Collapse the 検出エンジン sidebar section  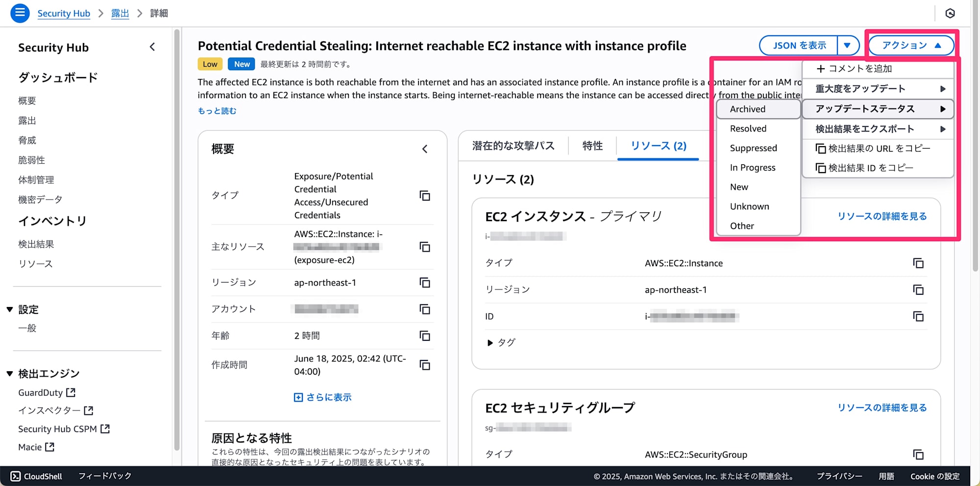[x=10, y=374]
